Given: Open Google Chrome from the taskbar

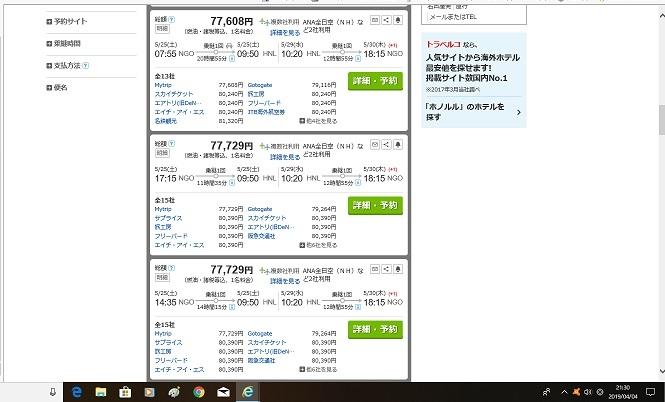Looking at the screenshot, I should [199, 392].
